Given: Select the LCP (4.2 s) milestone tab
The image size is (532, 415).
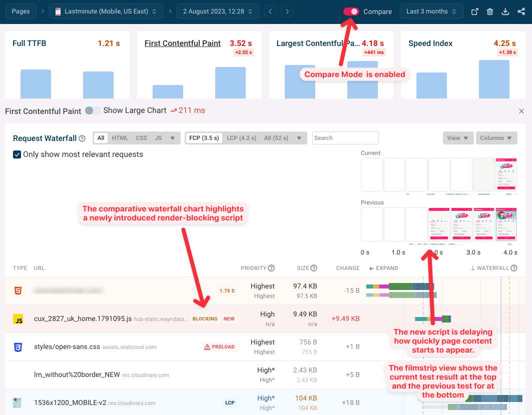Looking at the screenshot, I should pos(242,138).
